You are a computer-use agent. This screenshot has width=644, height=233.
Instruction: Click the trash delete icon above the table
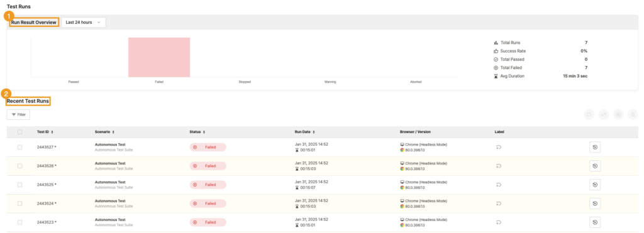point(633,115)
